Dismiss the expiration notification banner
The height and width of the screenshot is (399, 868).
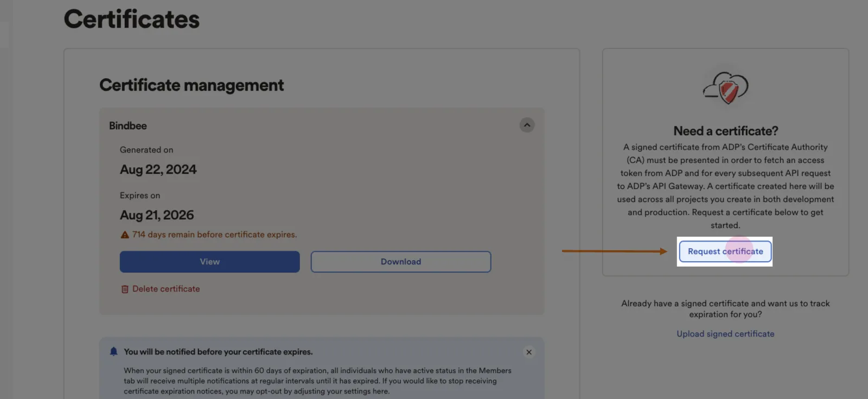coord(529,352)
